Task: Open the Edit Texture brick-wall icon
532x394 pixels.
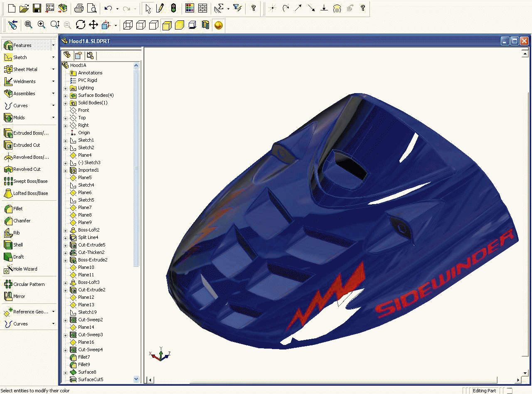Action: (202, 8)
